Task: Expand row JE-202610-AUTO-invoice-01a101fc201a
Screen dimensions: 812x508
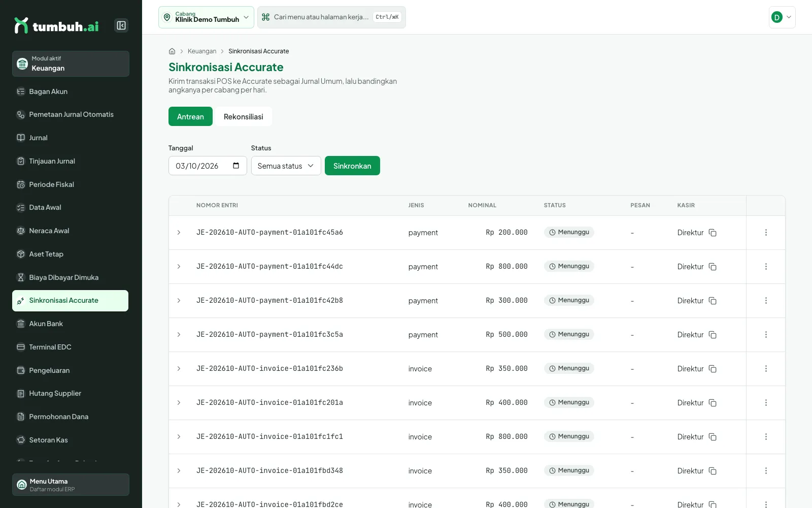Action: click(x=179, y=403)
